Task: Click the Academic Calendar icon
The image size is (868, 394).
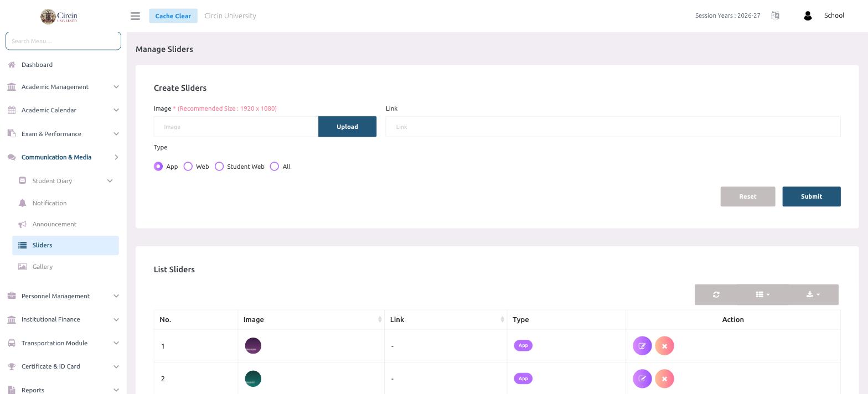Action: pos(12,110)
